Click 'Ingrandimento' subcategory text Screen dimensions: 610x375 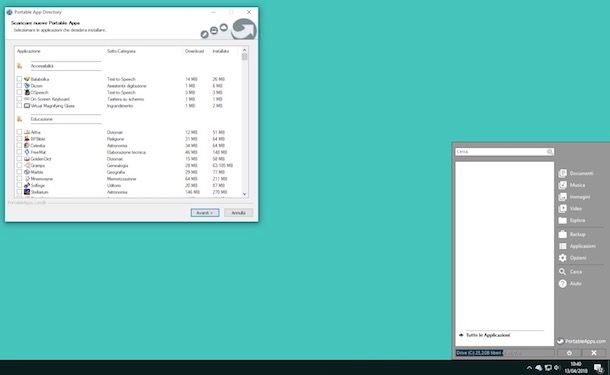pyautogui.click(x=120, y=106)
